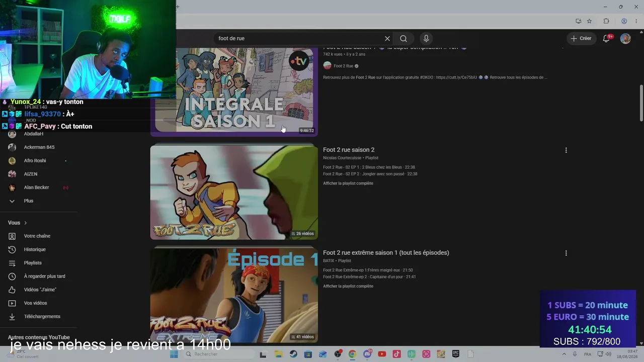Open the Historique clock icon in sidebar
Screen dimensions: 644x362
pyautogui.click(x=12, y=249)
